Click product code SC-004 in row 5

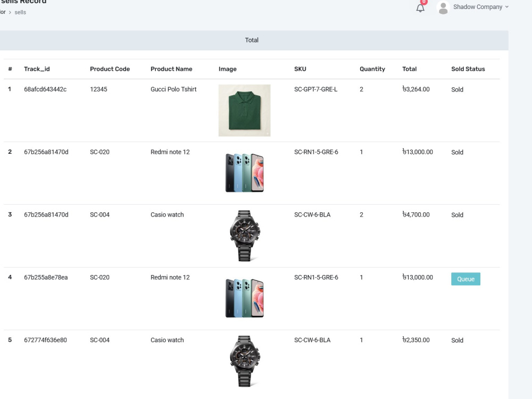[99, 340]
